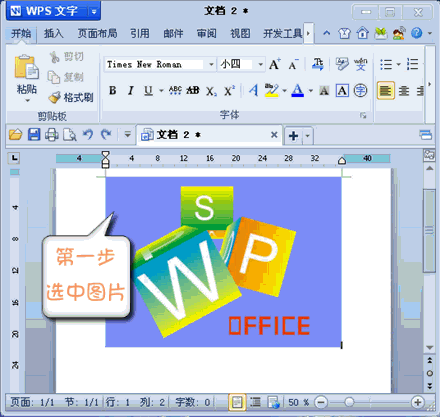The image size is (440, 417).
Task: Switch to outline view in status bar
Action: [255, 402]
